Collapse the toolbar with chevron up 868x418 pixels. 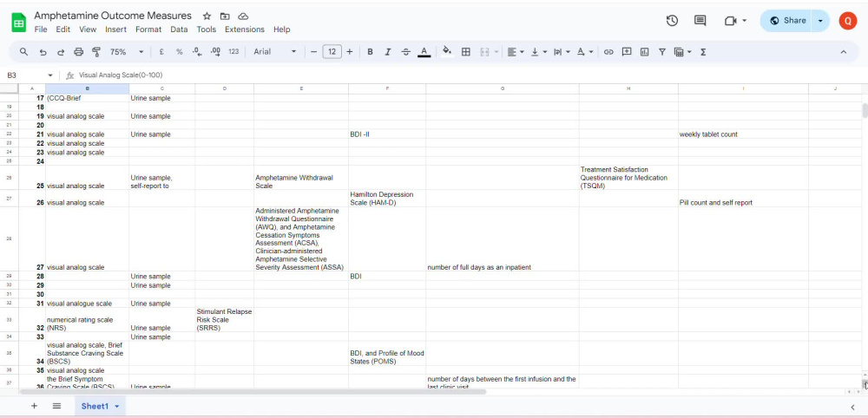[844, 52]
